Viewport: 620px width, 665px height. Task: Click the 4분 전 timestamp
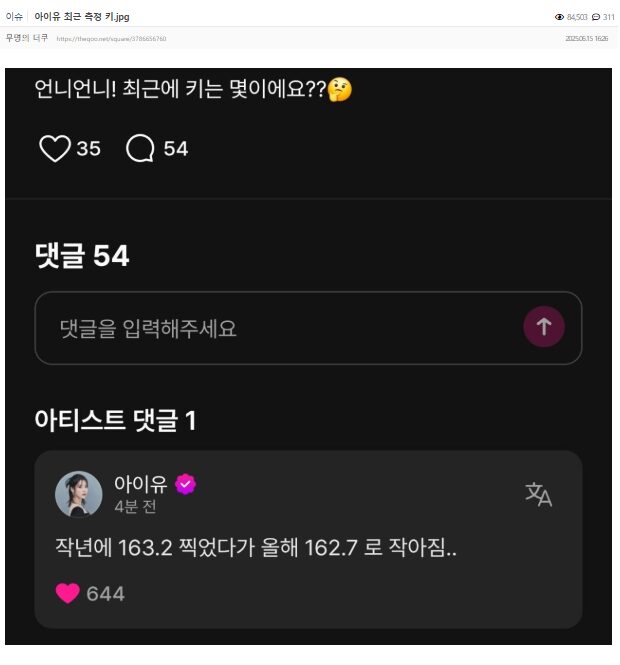[135, 507]
